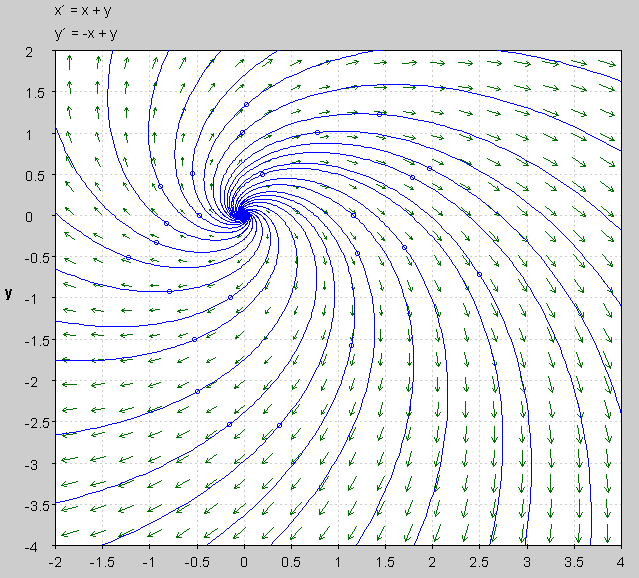Click the -2.5 tick label
This screenshot has height=578, width=639.
point(37,423)
